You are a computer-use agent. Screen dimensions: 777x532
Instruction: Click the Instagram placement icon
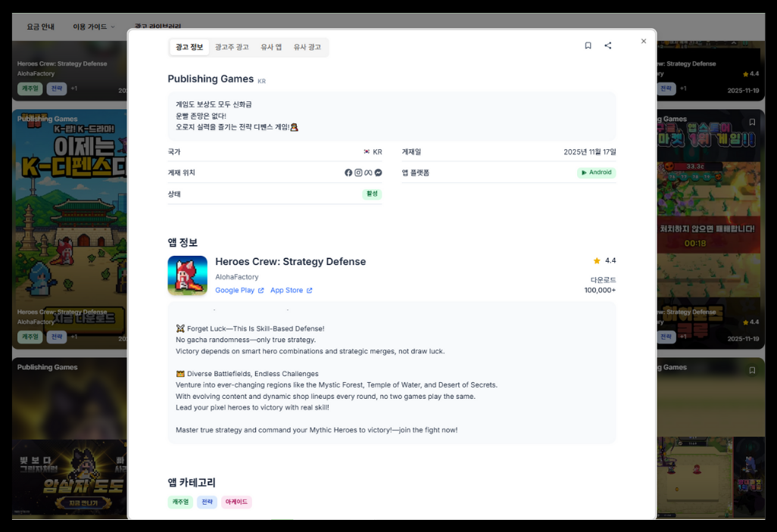(358, 173)
